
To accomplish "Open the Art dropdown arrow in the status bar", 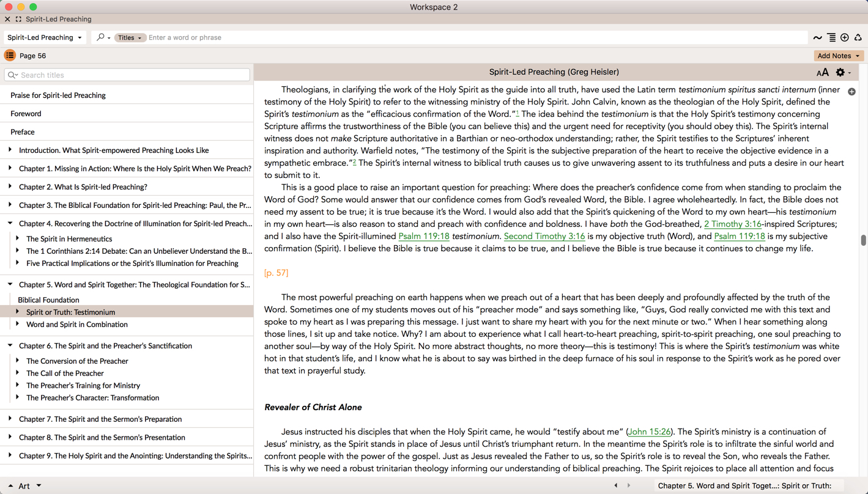I will point(39,486).
